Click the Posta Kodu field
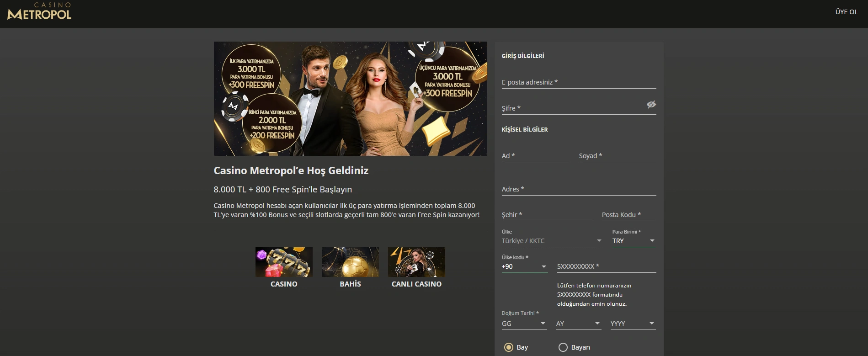This screenshot has height=356, width=868. click(629, 215)
